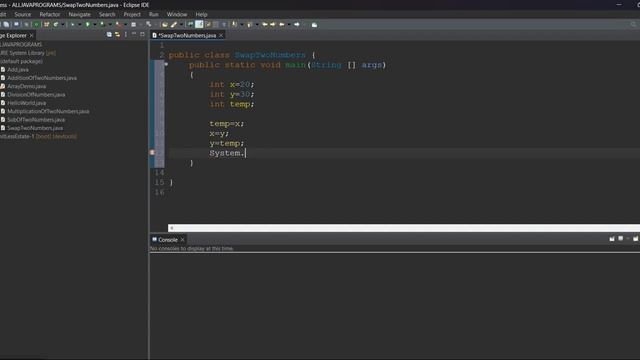
Task: Toggle Word Wrap toolbar icon
Action: [208, 24]
